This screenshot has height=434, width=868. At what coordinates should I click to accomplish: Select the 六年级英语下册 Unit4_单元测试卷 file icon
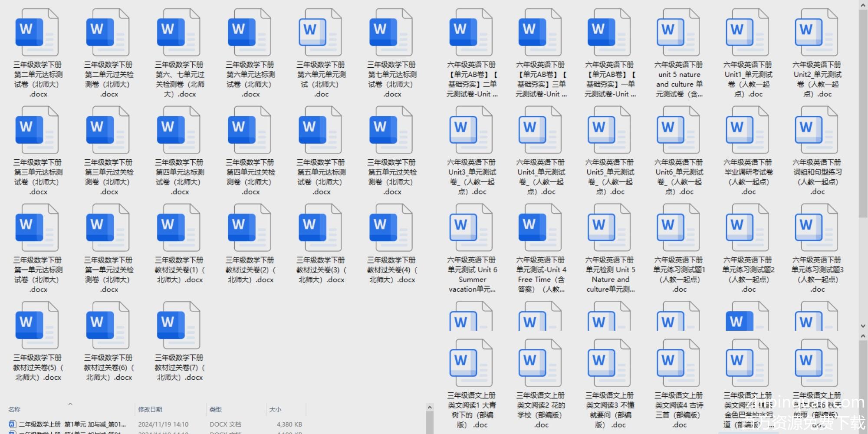pyautogui.click(x=540, y=130)
